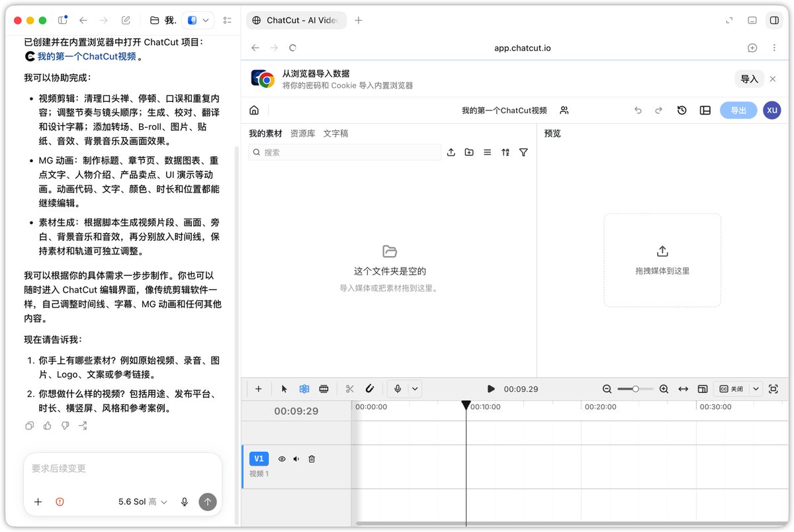Open the assets sort order icon
Image resolution: width=794 pixels, height=532 pixels.
pos(506,152)
